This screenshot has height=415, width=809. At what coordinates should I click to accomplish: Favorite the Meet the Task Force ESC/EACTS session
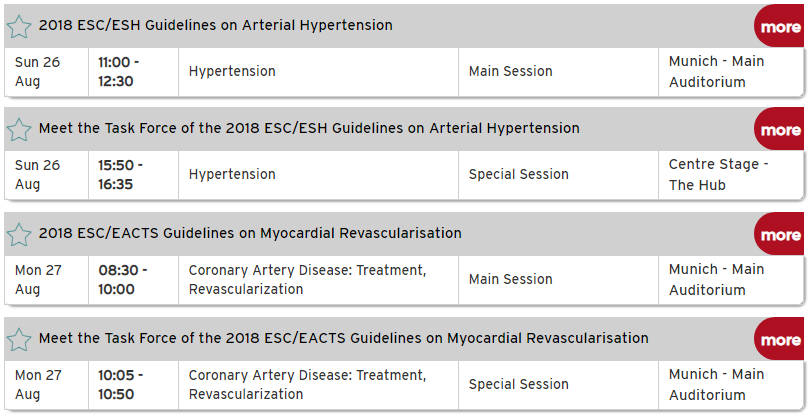19,340
